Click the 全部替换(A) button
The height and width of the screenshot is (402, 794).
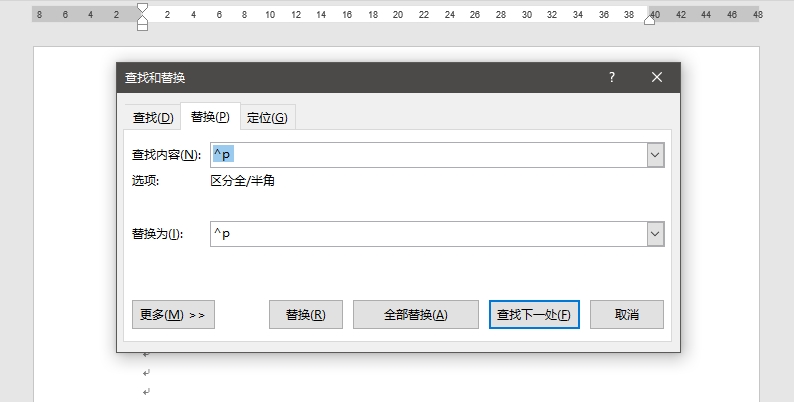415,314
